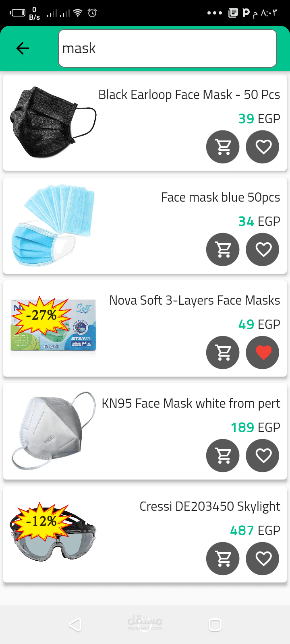Add Face mask blue 50pcs to cart
Viewport: 290px width, 644px height.
tap(223, 250)
